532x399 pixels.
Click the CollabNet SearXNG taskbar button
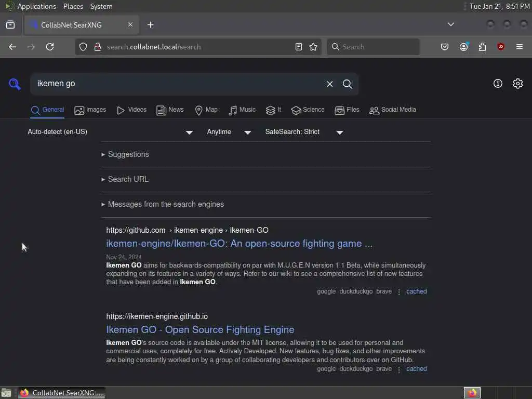pos(62,393)
